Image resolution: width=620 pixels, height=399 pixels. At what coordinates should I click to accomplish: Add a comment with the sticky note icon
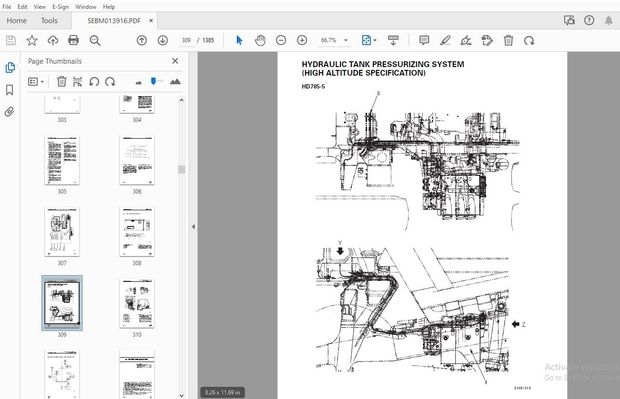point(424,40)
